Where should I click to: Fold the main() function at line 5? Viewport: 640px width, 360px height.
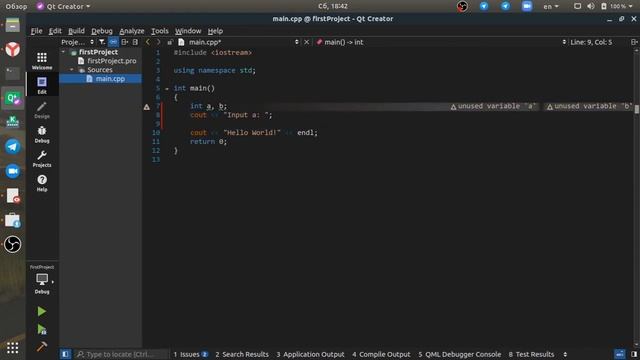167,89
